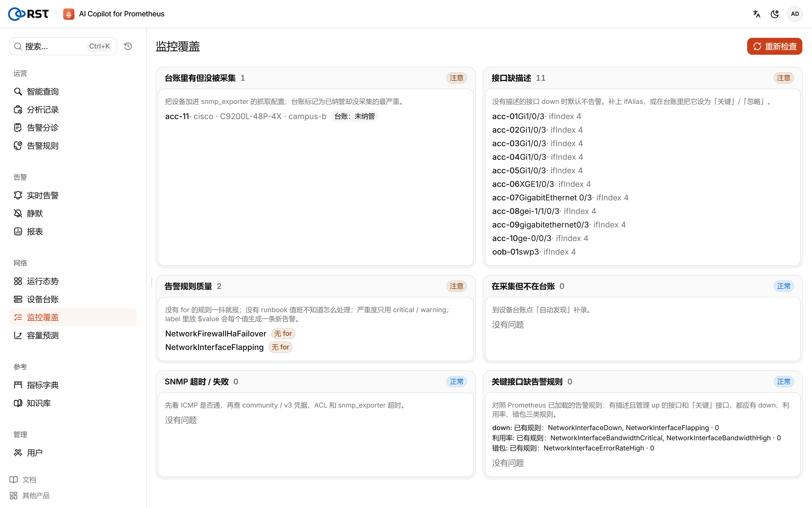The width and height of the screenshot is (812, 508).
Task: Click the 实时告警 bell icon
Action: tap(18, 195)
